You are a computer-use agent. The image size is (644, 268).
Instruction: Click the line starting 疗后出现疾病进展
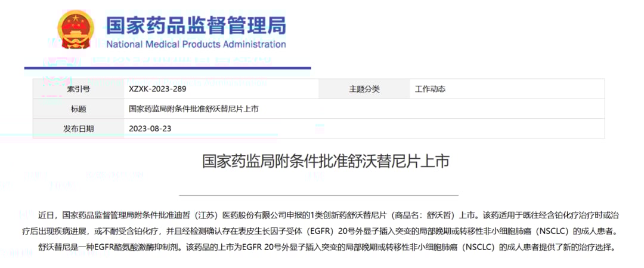tap(320, 232)
